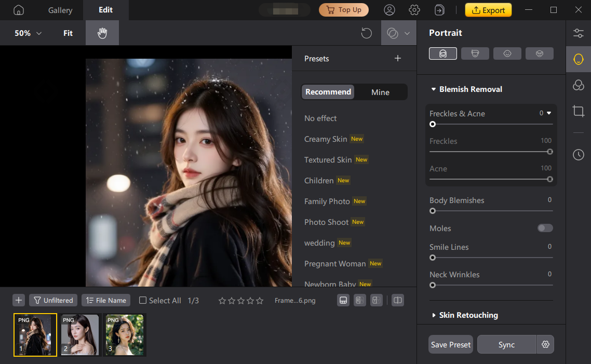The width and height of the screenshot is (591, 364).
Task: Switch to the Gallery view
Action: point(60,10)
